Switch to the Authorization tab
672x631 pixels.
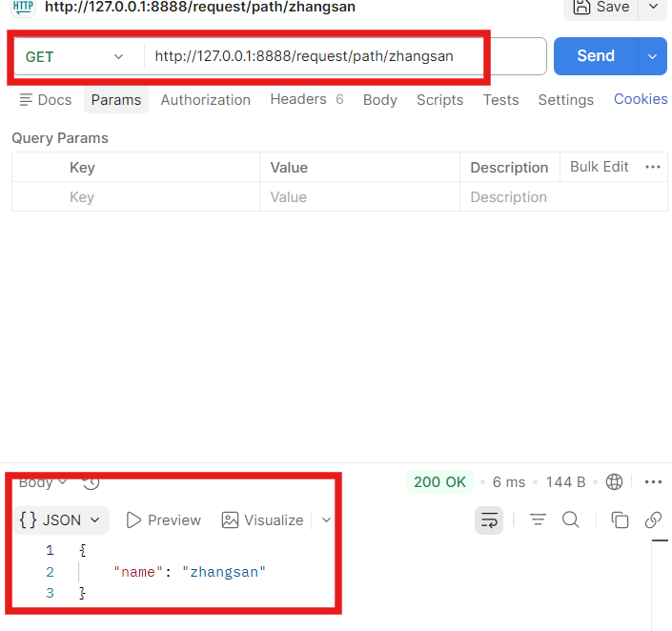(205, 100)
